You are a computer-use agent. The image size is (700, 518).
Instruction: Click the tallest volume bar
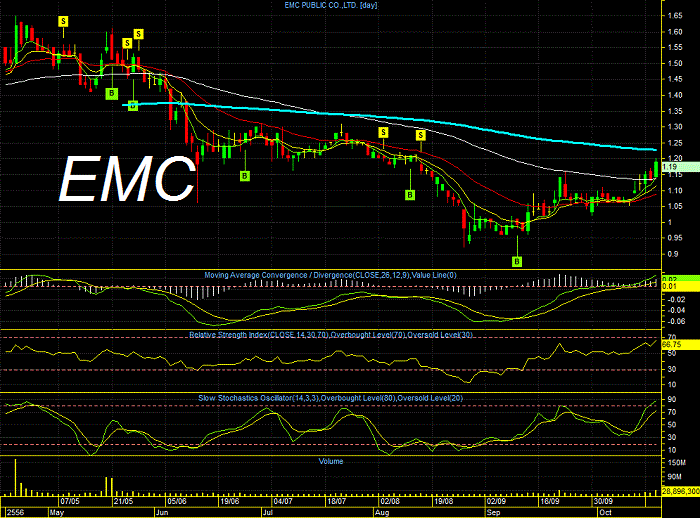(16, 477)
